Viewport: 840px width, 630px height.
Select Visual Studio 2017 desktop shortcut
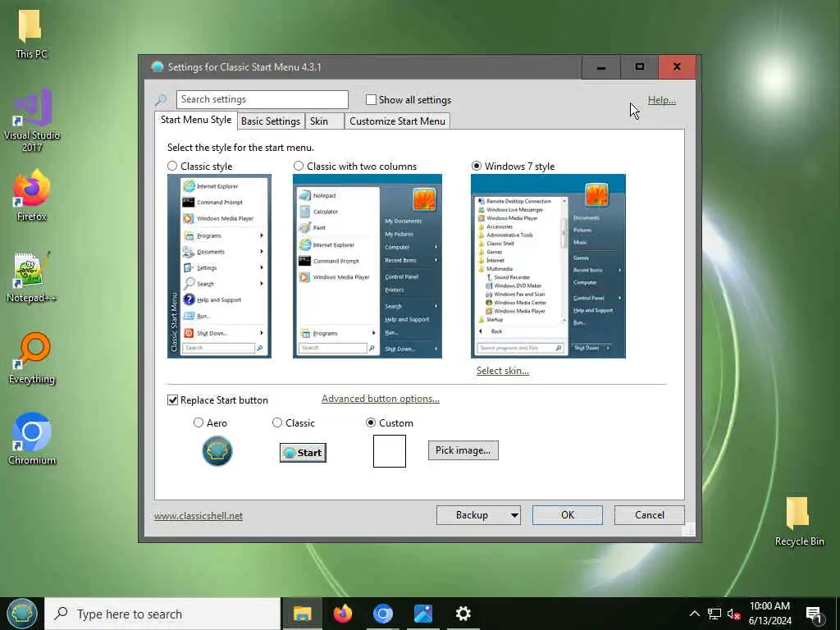[x=32, y=120]
